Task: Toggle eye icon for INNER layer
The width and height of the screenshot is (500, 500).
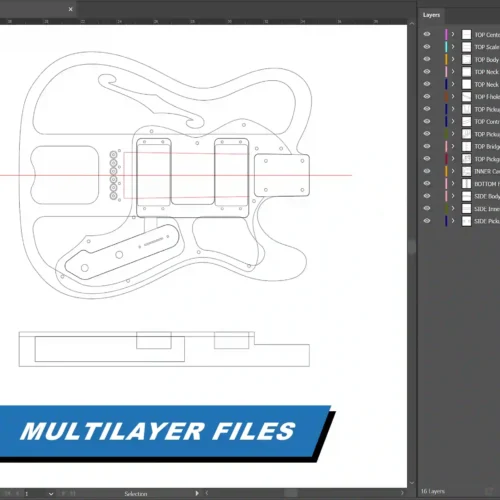Action: [427, 171]
